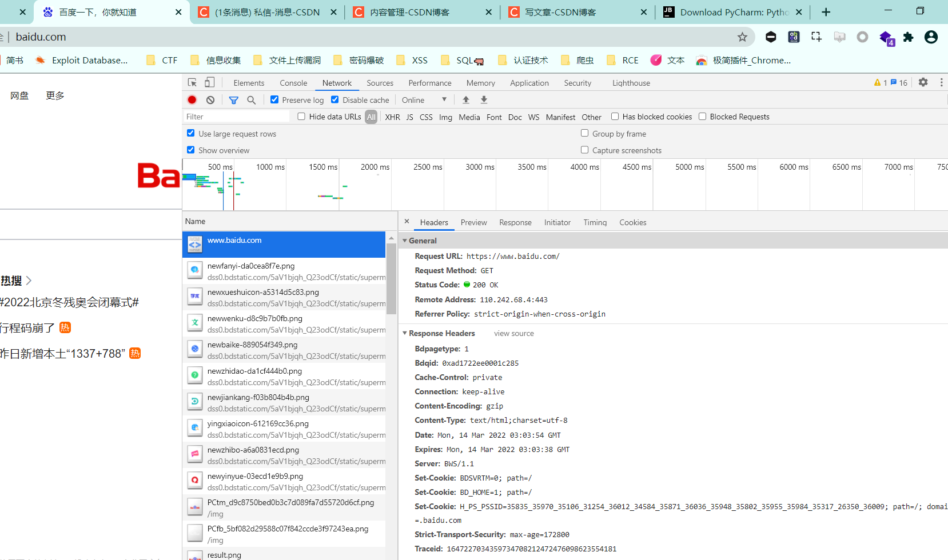Screen dimensions: 948x560
Task: Open the Online throttling dropdown
Action: [424, 100]
